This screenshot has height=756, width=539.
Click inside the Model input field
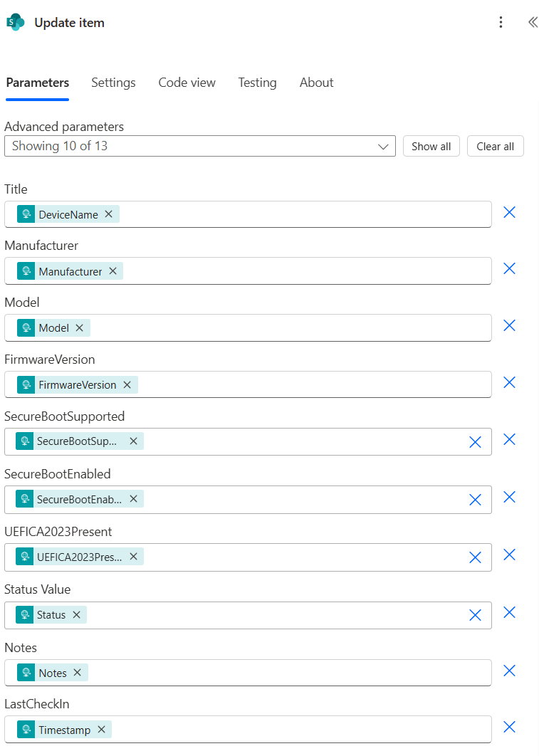click(285, 328)
